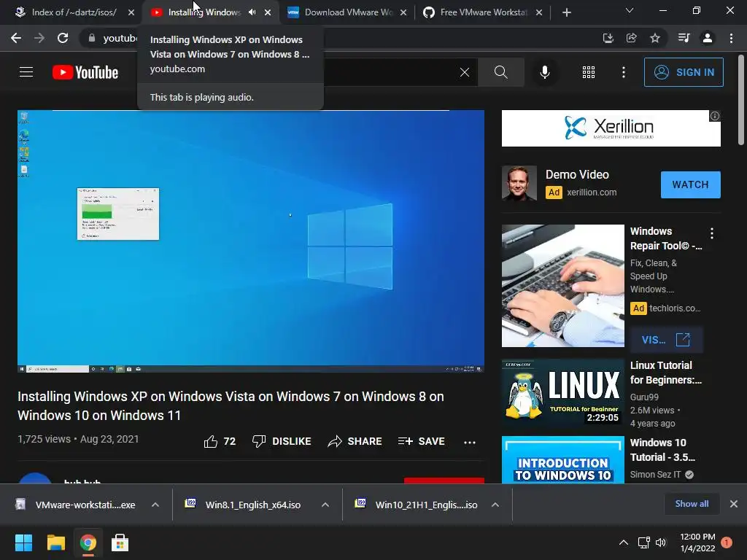The height and width of the screenshot is (560, 747).
Task: Click the forward navigation arrow
Action: pos(39,38)
